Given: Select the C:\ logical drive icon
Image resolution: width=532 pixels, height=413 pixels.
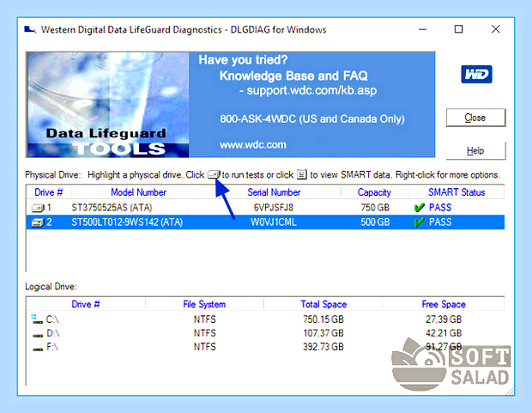Looking at the screenshot, I should pyautogui.click(x=37, y=319).
